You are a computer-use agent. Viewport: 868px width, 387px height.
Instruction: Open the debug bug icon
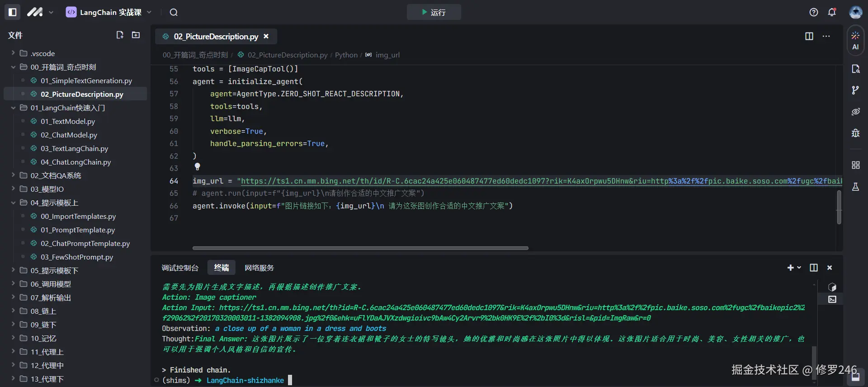tap(855, 133)
